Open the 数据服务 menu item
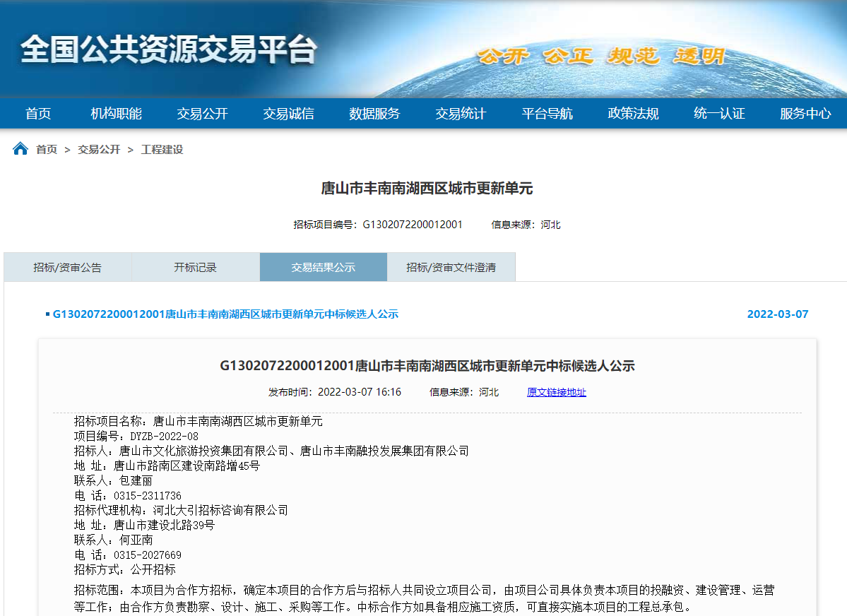Image resolution: width=847 pixels, height=616 pixels. [x=374, y=114]
